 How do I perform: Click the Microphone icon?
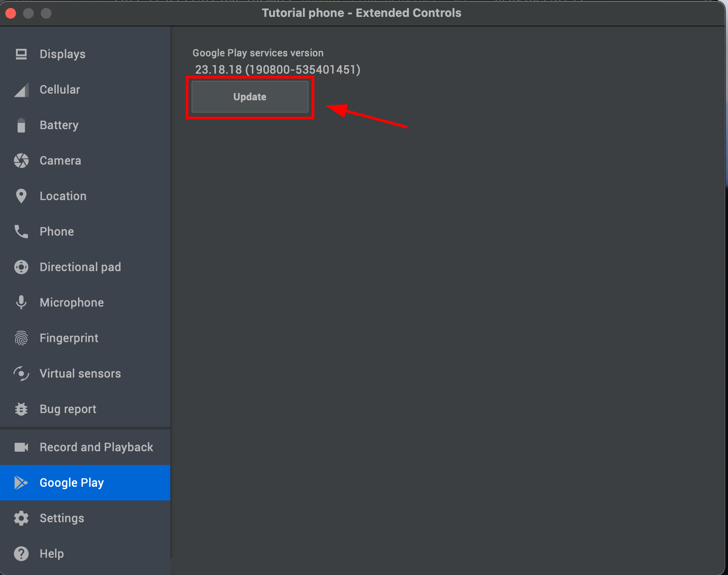21,303
